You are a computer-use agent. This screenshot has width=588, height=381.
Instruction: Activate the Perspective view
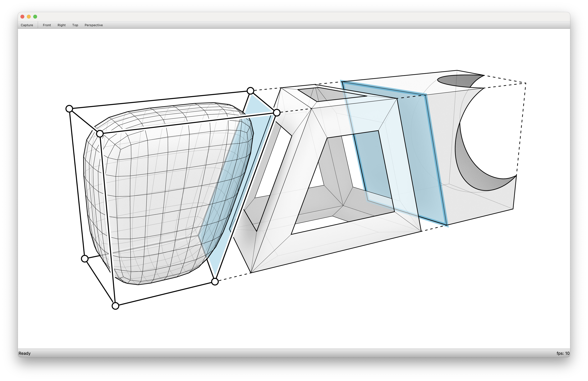(x=94, y=25)
